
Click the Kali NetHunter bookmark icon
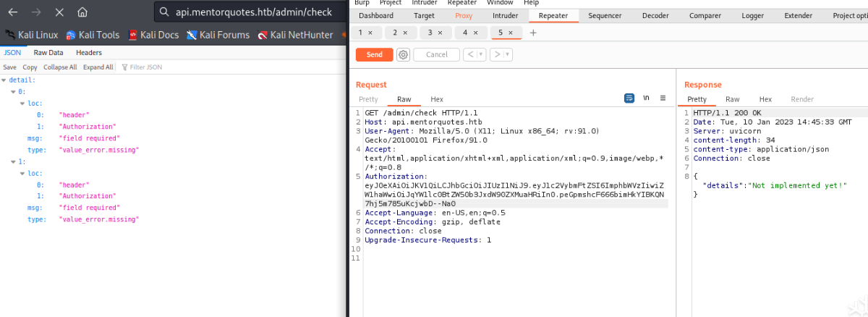[x=263, y=35]
